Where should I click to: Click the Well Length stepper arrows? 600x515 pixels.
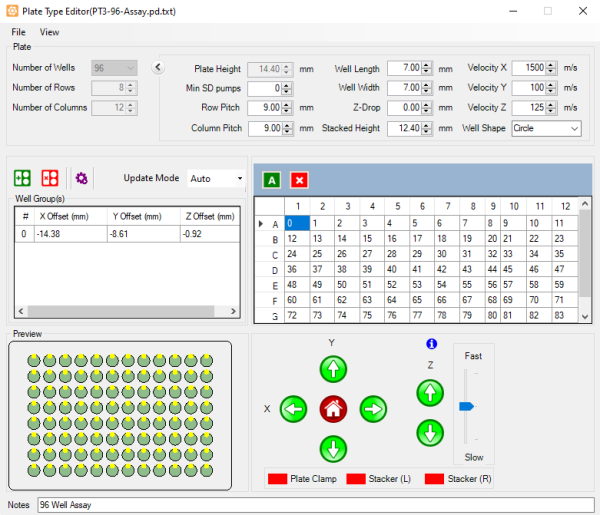pos(426,68)
